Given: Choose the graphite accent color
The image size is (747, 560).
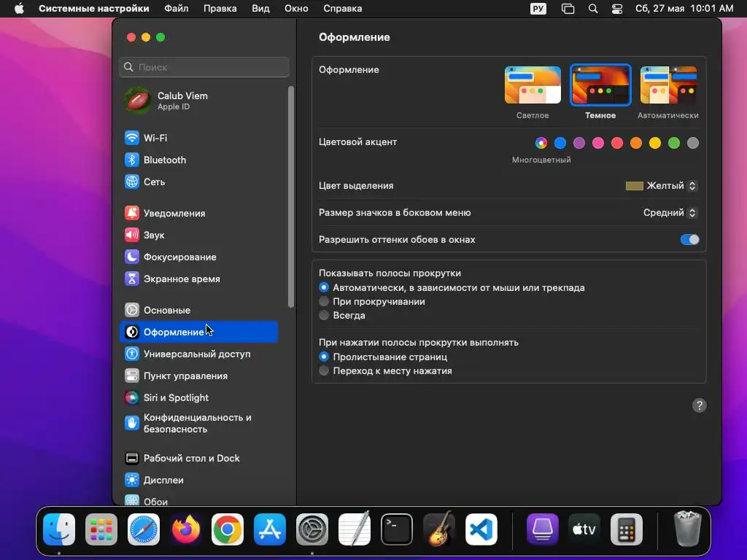Looking at the screenshot, I should coord(693,143).
